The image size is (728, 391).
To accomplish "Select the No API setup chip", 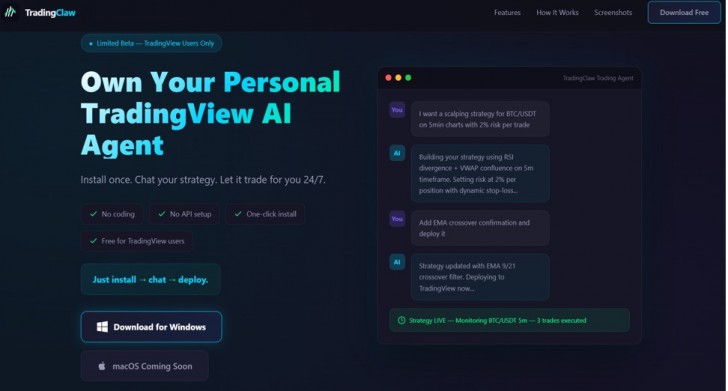I will 184,214.
